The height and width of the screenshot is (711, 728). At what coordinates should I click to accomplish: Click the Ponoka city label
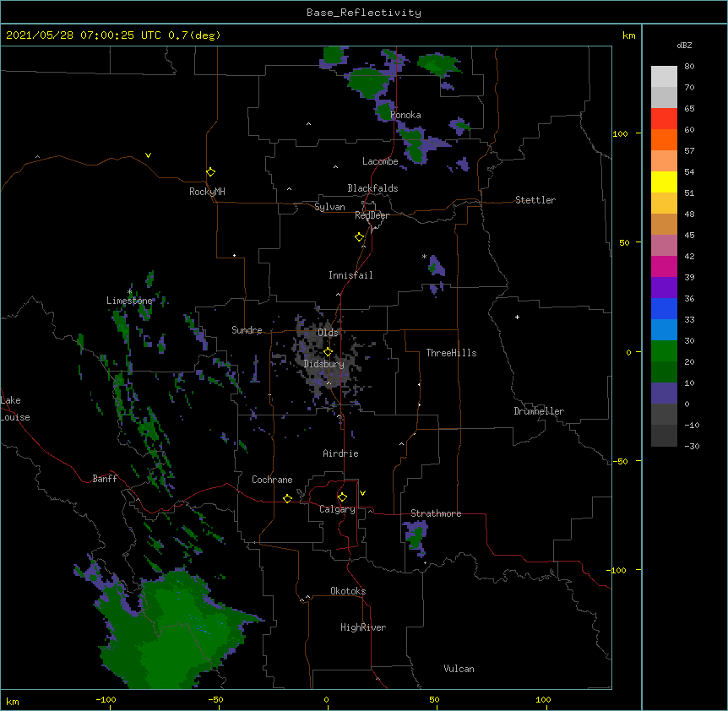405,115
